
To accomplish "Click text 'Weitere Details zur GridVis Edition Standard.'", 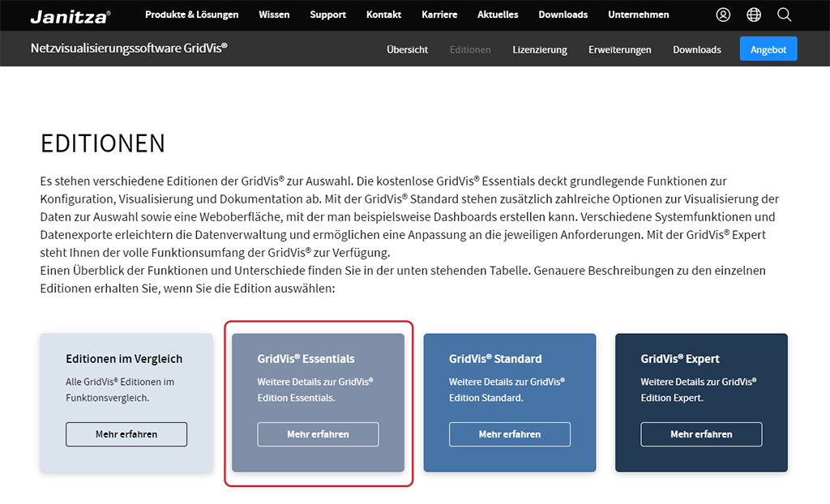I will pos(507,390).
